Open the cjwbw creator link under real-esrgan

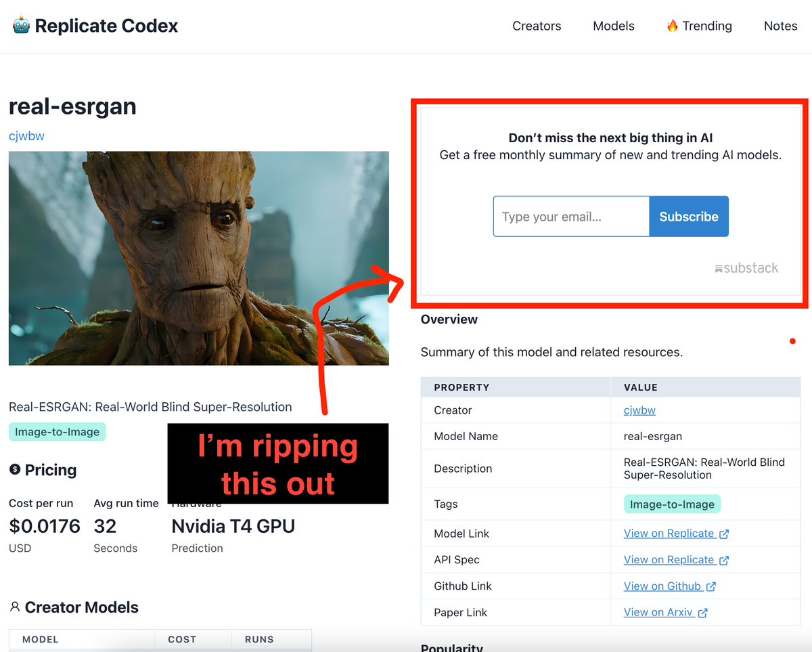26,135
